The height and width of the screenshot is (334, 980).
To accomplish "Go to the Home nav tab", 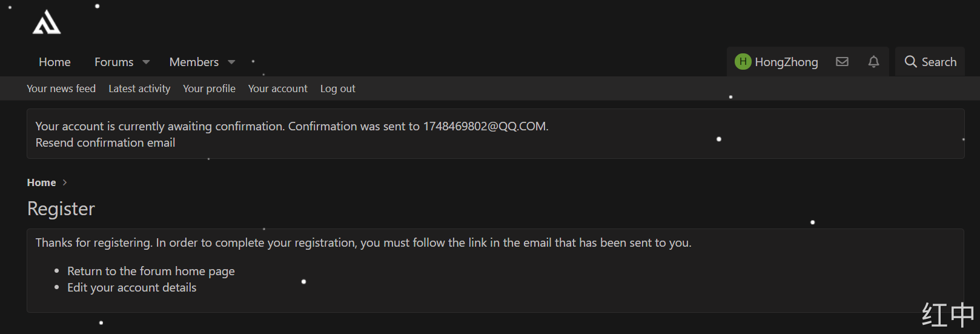I will pyautogui.click(x=55, y=62).
